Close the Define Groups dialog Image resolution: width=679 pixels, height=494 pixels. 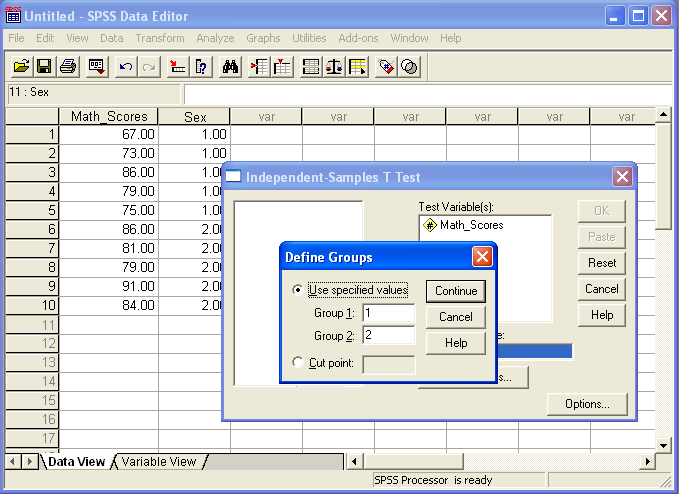point(482,257)
